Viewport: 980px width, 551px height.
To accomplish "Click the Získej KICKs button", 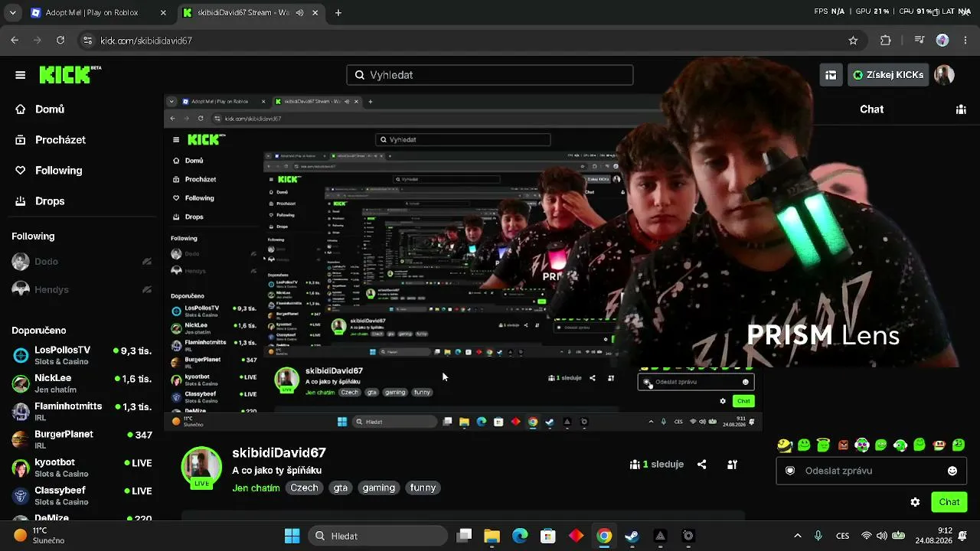I will click(x=888, y=75).
